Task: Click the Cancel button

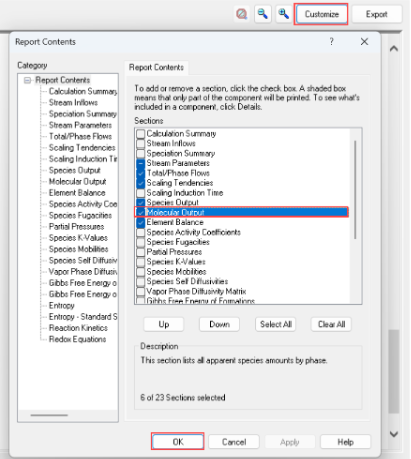Action: (234, 442)
